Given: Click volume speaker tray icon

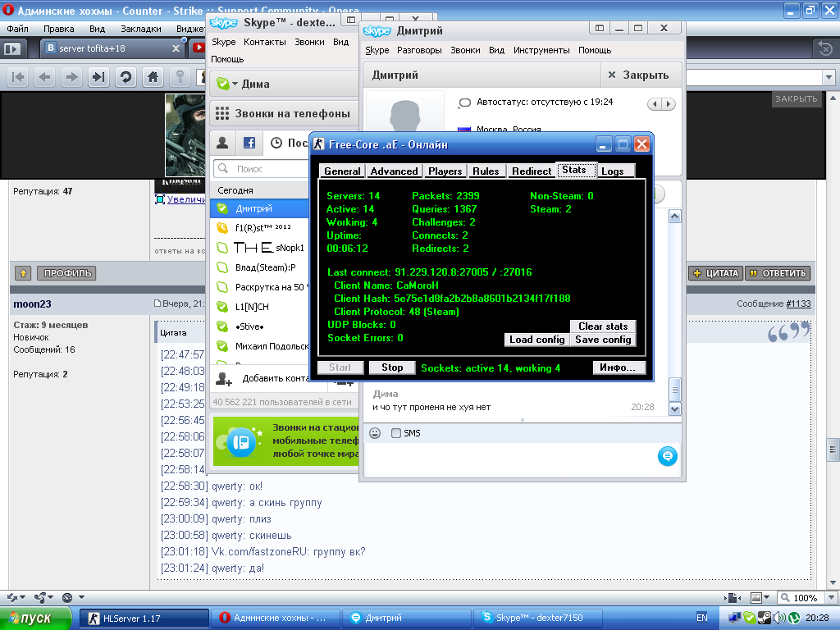Looking at the screenshot, I should coord(779,618).
